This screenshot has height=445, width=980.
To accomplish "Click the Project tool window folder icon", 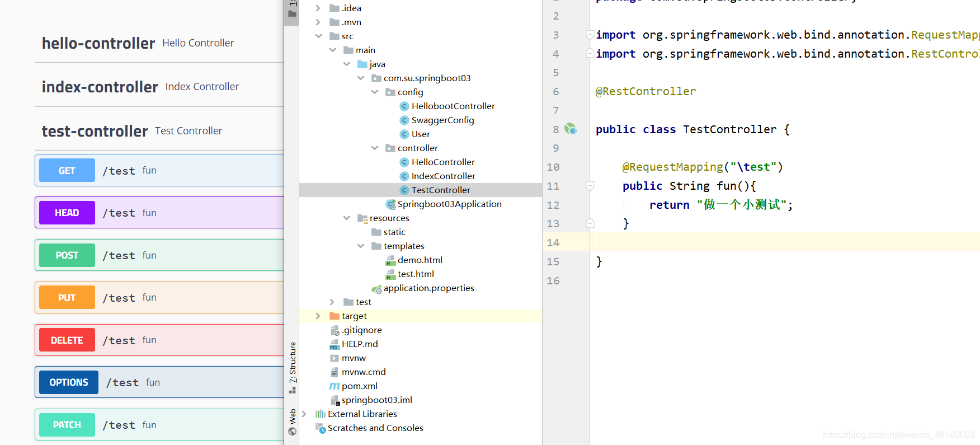I will (x=292, y=13).
